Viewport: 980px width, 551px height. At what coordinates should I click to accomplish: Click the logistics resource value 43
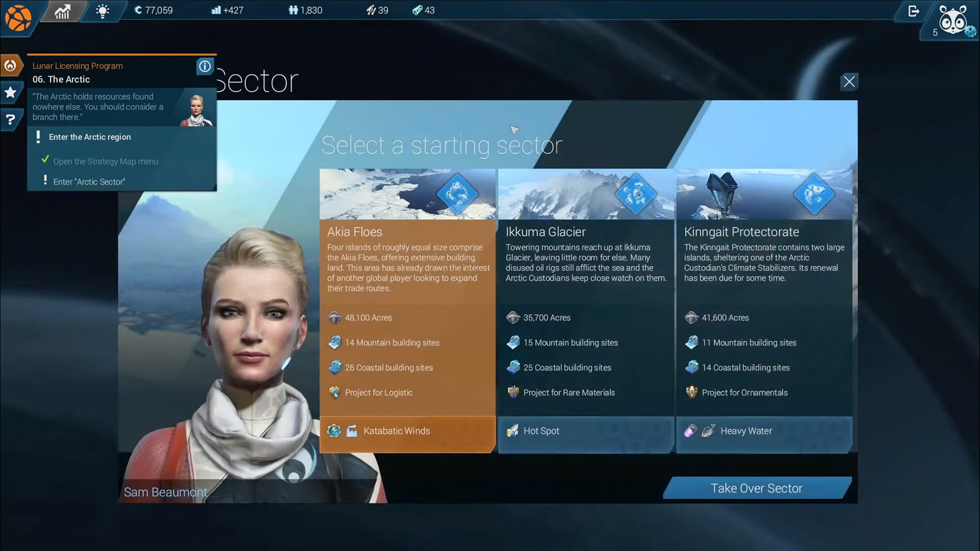click(423, 10)
